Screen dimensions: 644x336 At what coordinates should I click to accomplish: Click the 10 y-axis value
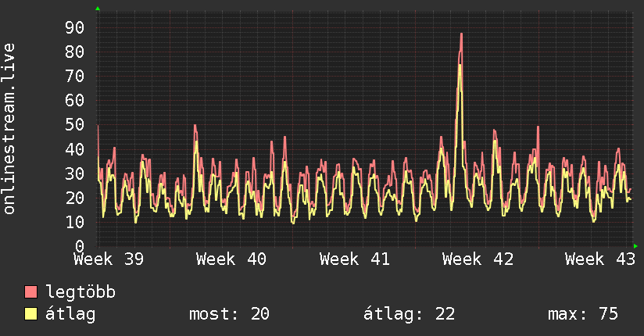pyautogui.click(x=75, y=222)
